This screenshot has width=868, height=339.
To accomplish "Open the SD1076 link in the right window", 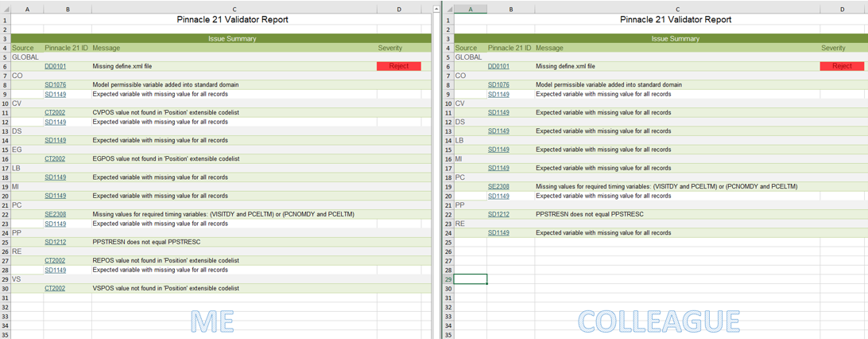I will tap(498, 84).
